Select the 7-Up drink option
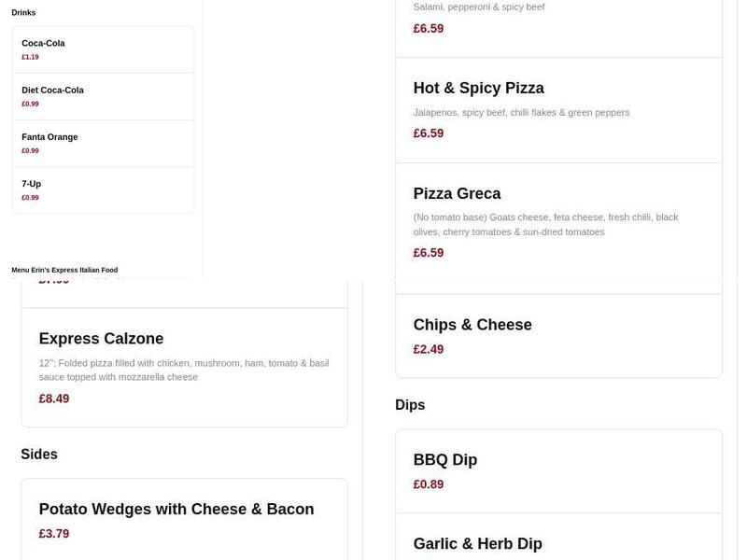 [103, 189]
